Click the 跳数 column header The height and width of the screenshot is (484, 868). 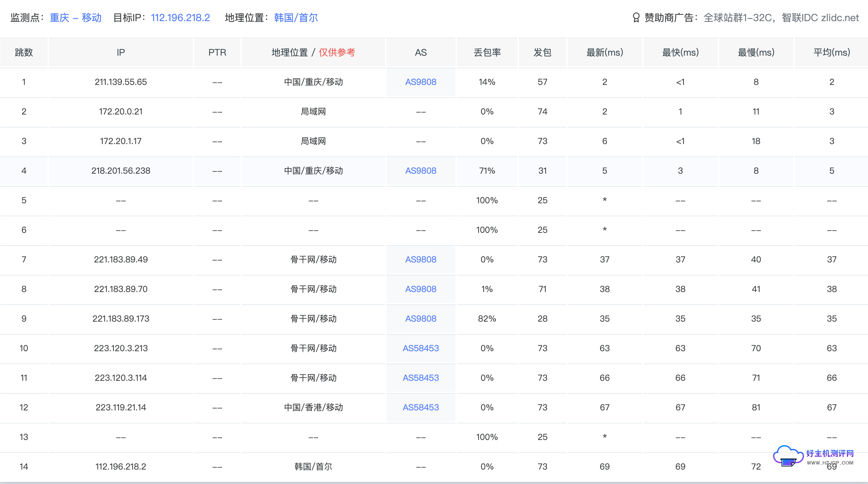(24, 52)
